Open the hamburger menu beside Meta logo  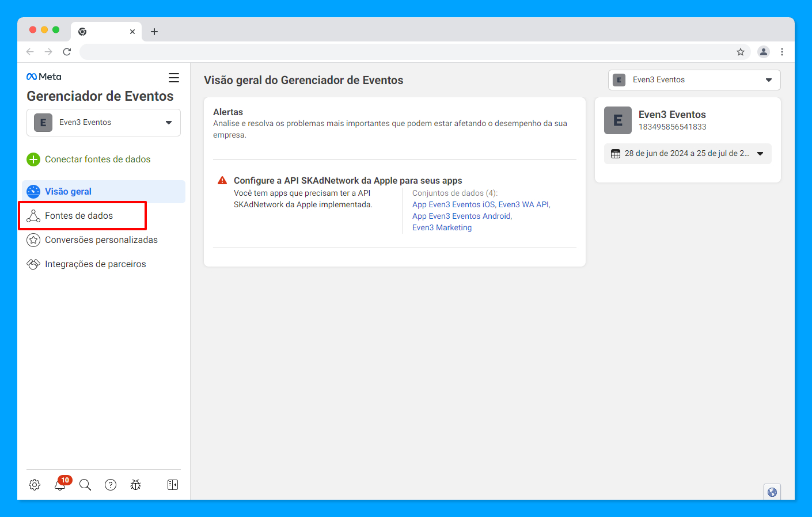(x=173, y=78)
